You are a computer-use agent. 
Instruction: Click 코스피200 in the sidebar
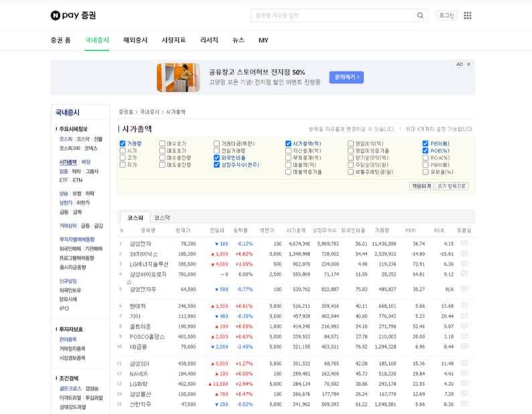pos(70,148)
